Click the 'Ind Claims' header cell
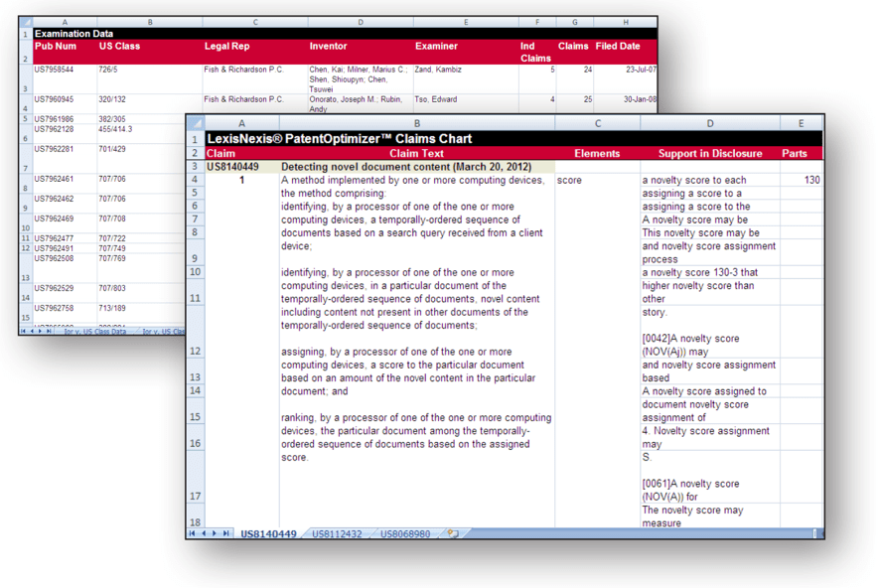The height and width of the screenshot is (588, 879). [x=537, y=52]
